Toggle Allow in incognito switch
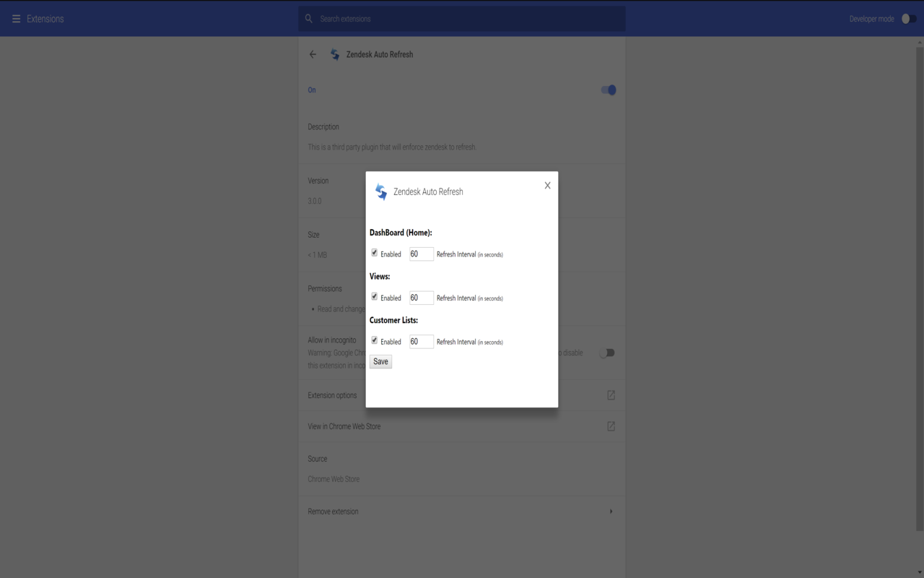The height and width of the screenshot is (578, 924). point(607,353)
